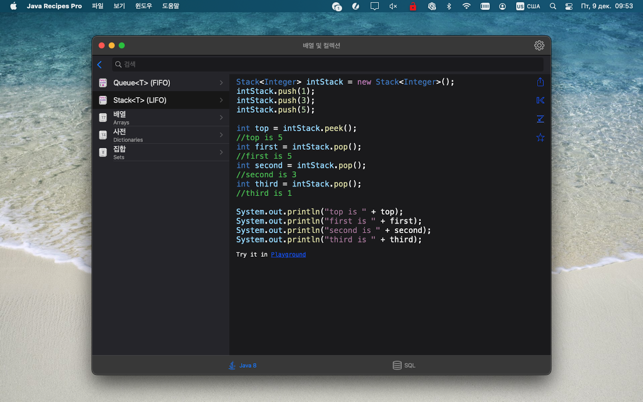Open the Playground link
643x402 pixels.
[x=288, y=254]
